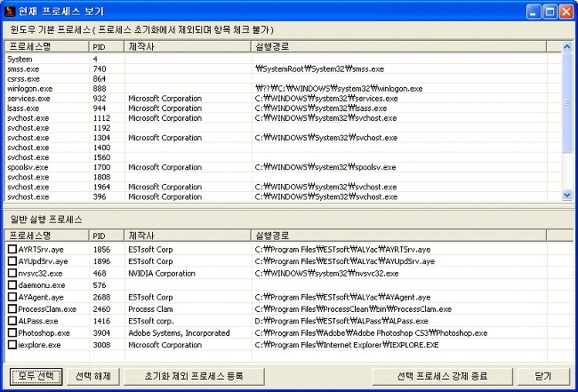Image resolution: width=578 pixels, height=392 pixels.
Task: Sort upper list by 제작사 column header
Action: (188, 47)
